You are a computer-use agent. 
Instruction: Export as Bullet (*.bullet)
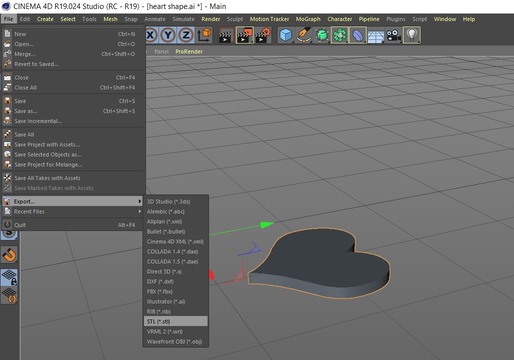176,231
